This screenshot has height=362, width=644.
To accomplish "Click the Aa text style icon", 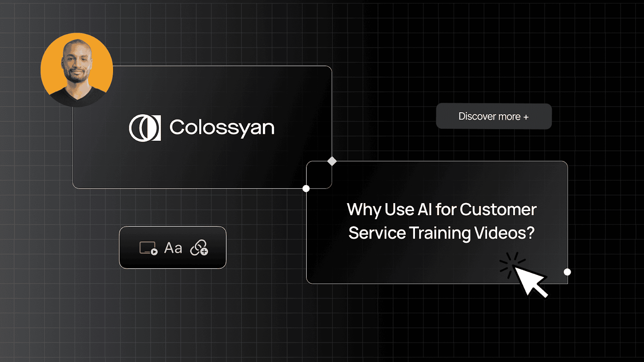I will click(173, 248).
